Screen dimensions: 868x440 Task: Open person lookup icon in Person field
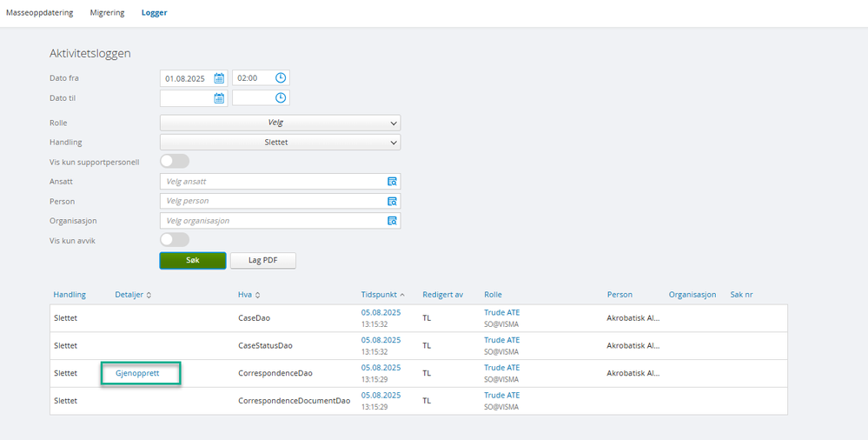click(392, 201)
